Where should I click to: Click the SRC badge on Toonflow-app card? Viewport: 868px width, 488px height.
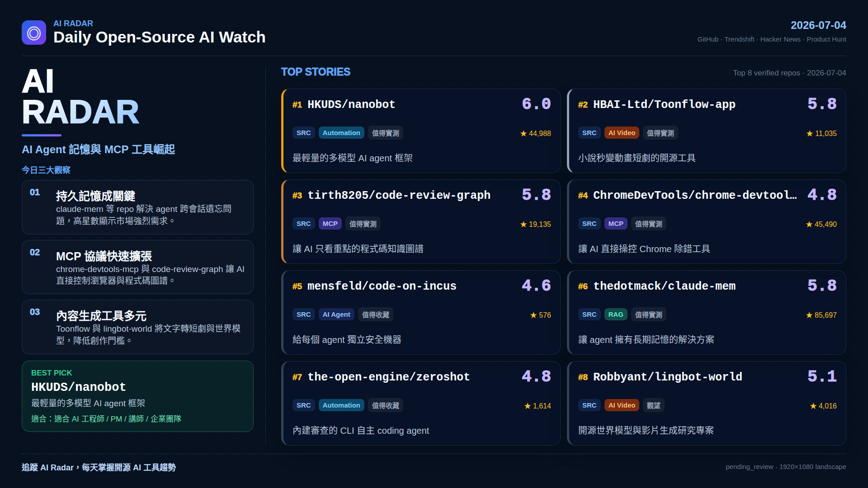(589, 133)
